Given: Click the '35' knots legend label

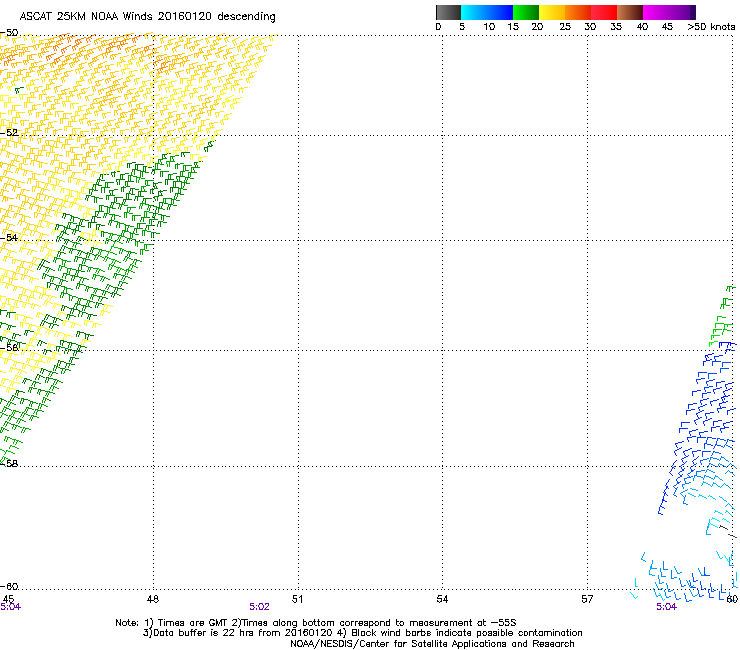Looking at the screenshot, I should (x=616, y=27).
